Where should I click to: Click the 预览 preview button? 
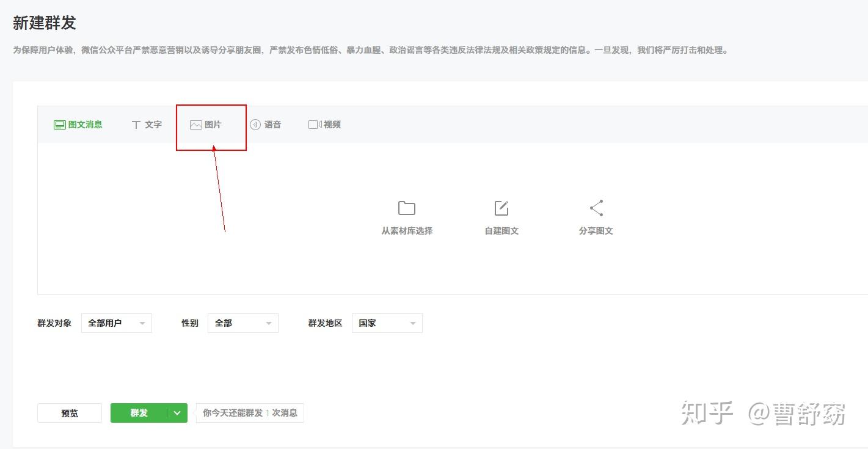point(70,413)
